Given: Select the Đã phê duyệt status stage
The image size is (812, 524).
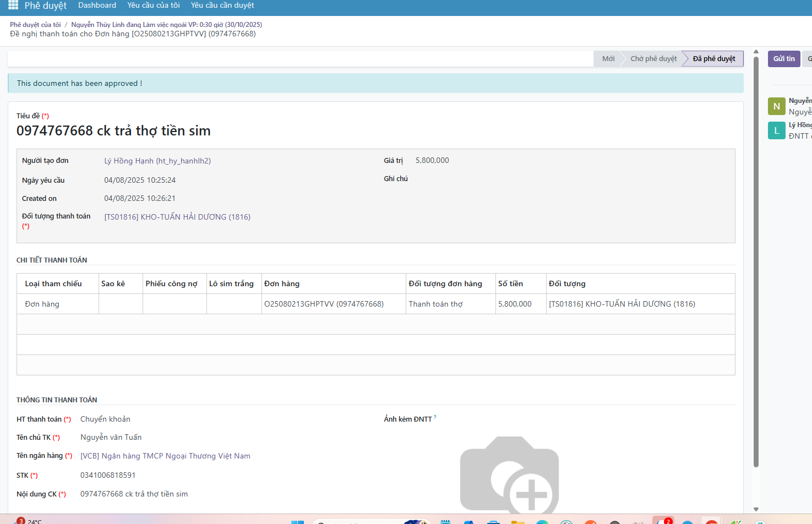Looking at the screenshot, I should click(713, 59).
